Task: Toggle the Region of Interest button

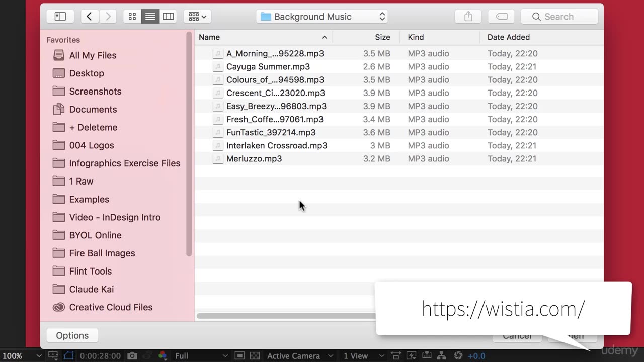Action: [x=240, y=356]
